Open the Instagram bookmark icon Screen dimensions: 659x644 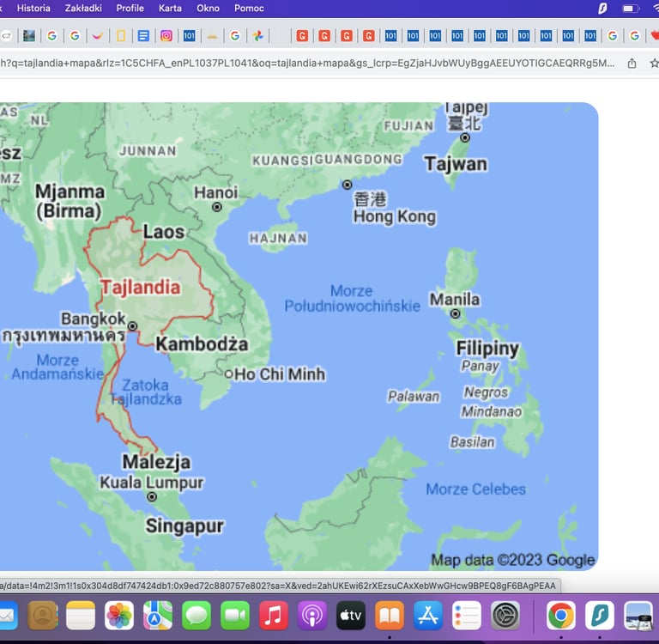166,36
